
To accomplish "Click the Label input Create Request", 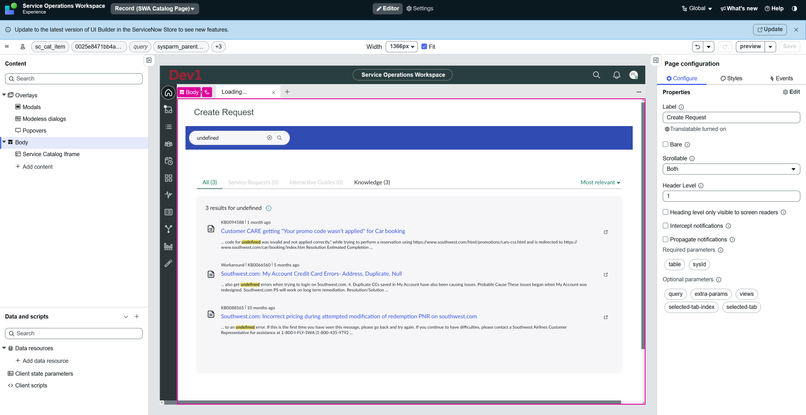I will [731, 117].
